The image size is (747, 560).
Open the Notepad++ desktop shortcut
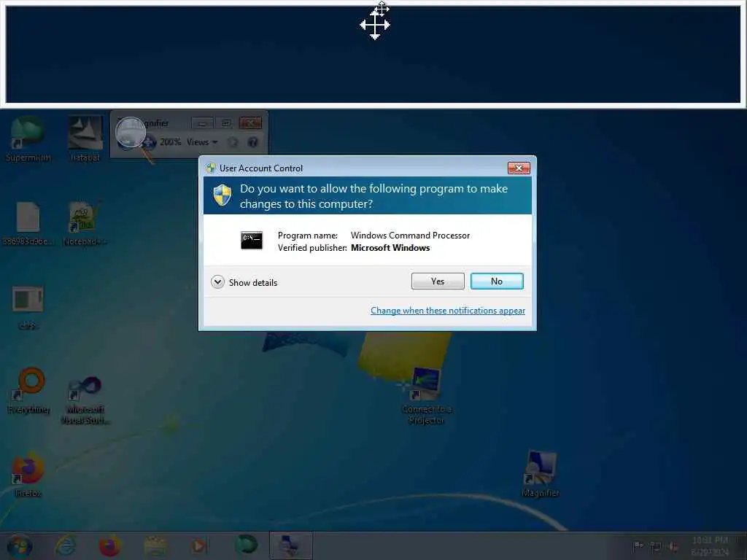pos(85,223)
